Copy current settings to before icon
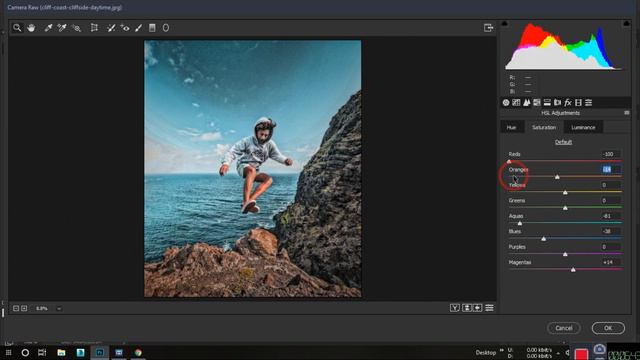This screenshot has width=640, height=360. (478, 308)
